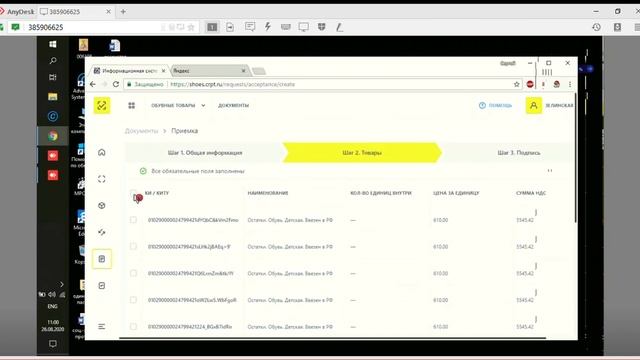Tick checkbox for code ending 'BGxB7idRe'

pos(133,327)
